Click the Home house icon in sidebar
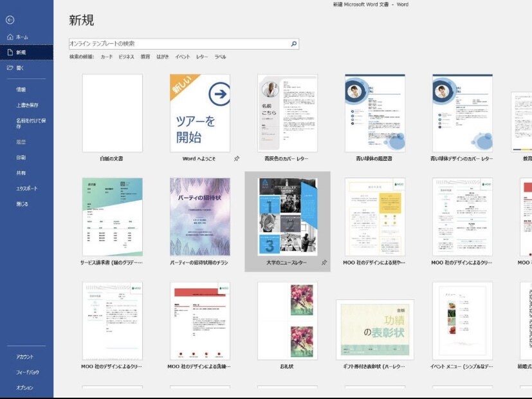 10,37
